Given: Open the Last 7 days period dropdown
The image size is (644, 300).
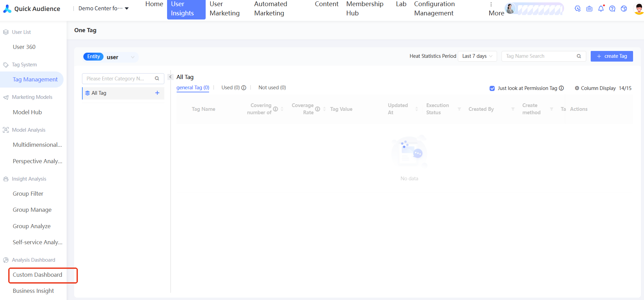Looking at the screenshot, I should tap(477, 56).
